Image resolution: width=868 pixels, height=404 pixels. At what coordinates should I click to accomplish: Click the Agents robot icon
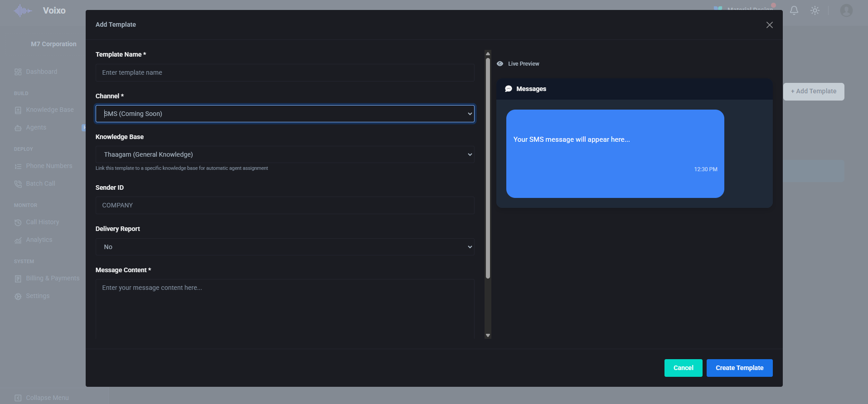(18, 128)
